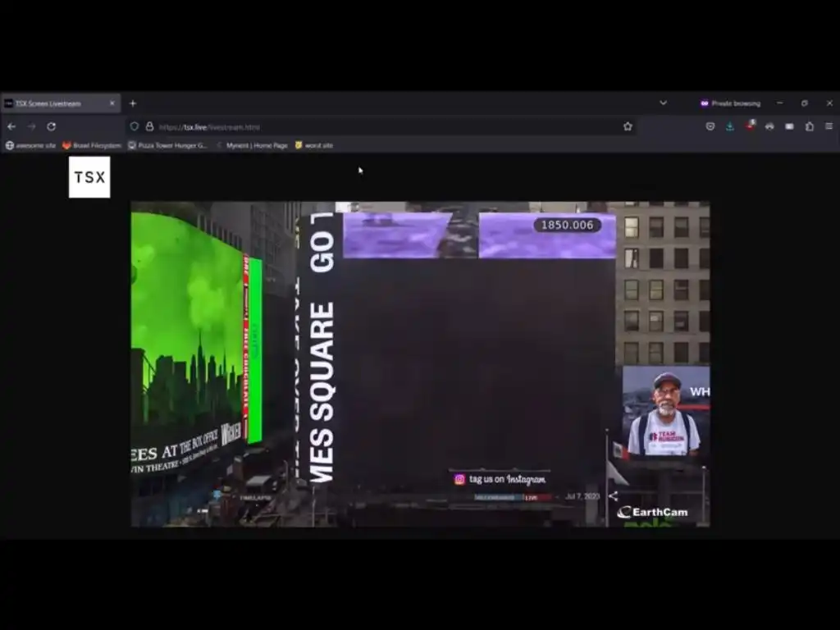This screenshot has width=840, height=630.
Task: Open the white rectangle toolbar extension
Action: tap(790, 126)
